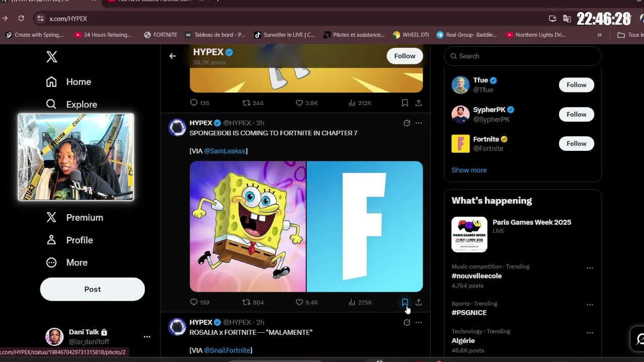Click the X logo in the sidebar
This screenshot has height=362, width=644.
click(x=52, y=57)
